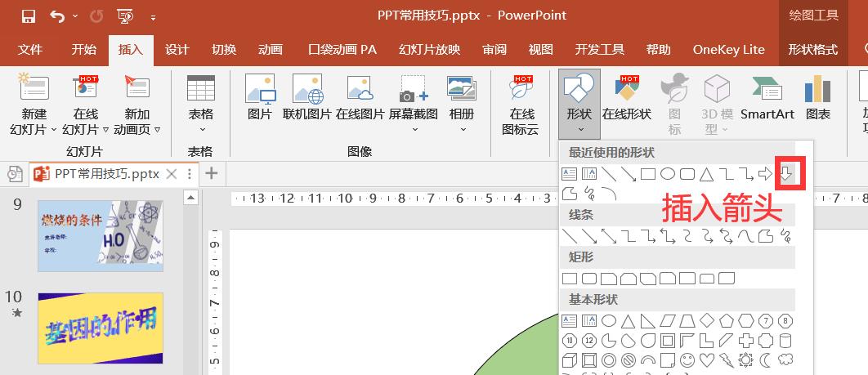Screen dimensions: 868x375
Task: Select trapezoid in 基本形状
Action: pyautogui.click(x=687, y=321)
